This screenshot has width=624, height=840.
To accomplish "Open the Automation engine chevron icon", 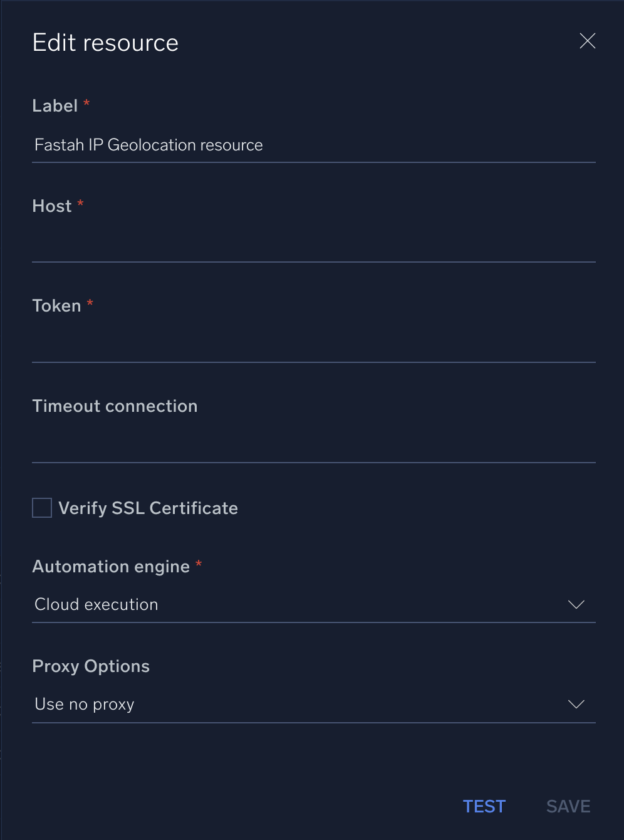I will [576, 604].
